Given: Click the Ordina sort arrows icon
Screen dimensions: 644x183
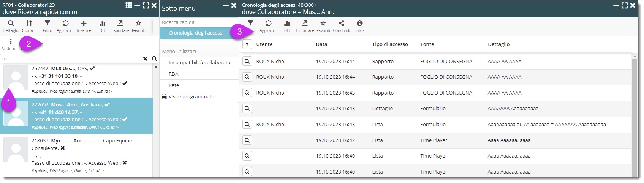Looking at the screenshot, I should (29, 24).
